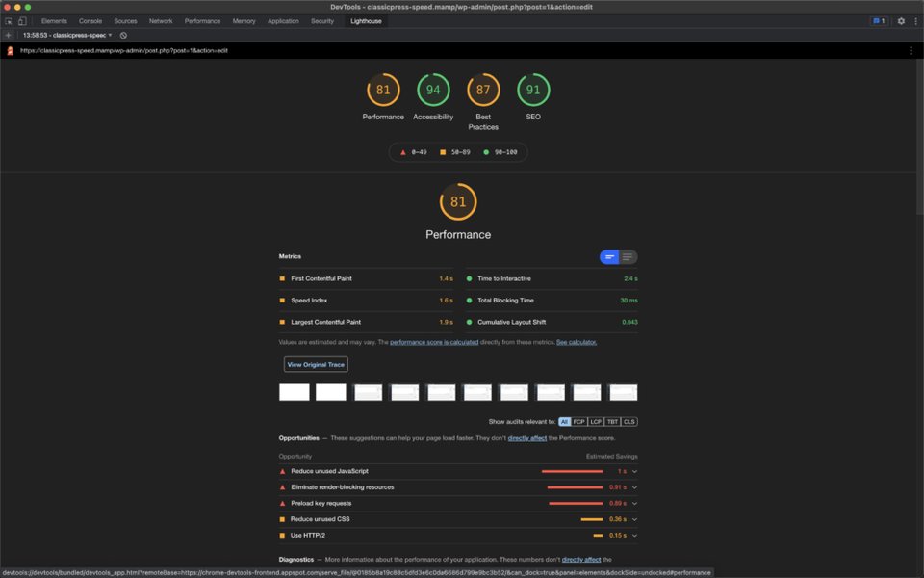Follow 'directly affect' link in Opportunities
Image resolution: width=924 pixels, height=578 pixels.
click(526, 438)
